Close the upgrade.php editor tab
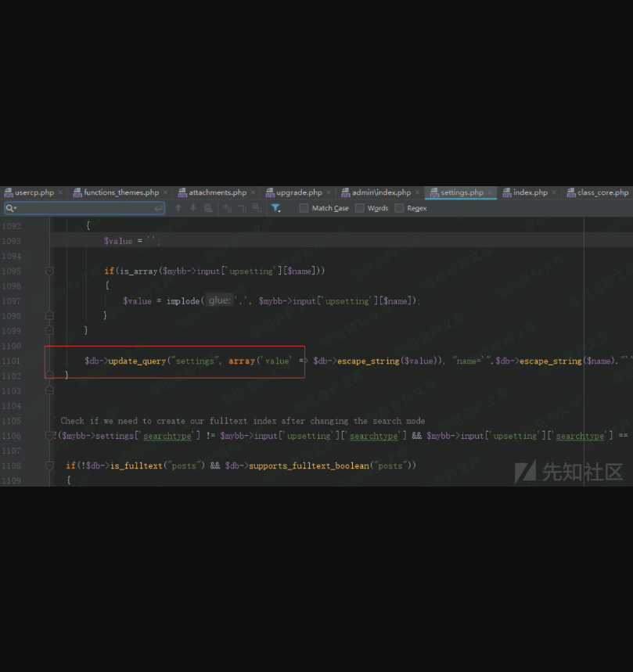The image size is (633, 672). [x=329, y=192]
